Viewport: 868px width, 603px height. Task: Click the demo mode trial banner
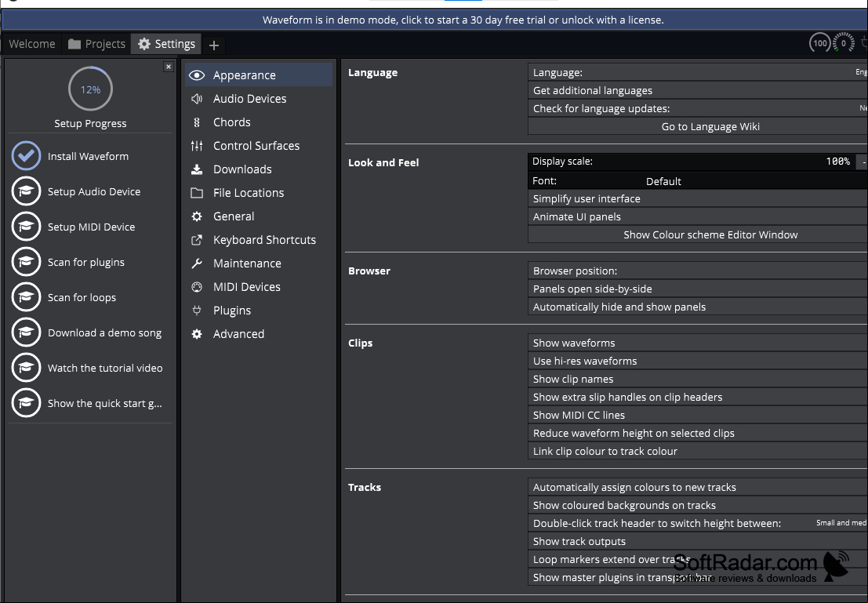(x=435, y=20)
